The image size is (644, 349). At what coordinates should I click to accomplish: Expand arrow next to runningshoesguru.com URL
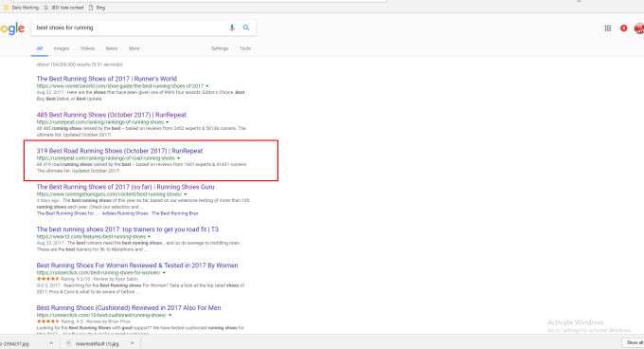pos(186,194)
